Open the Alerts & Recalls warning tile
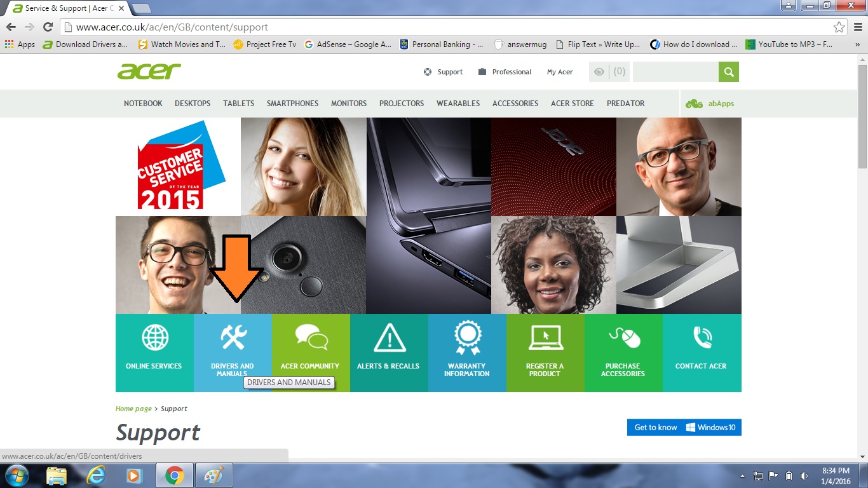This screenshot has height=488, width=868. [389, 353]
